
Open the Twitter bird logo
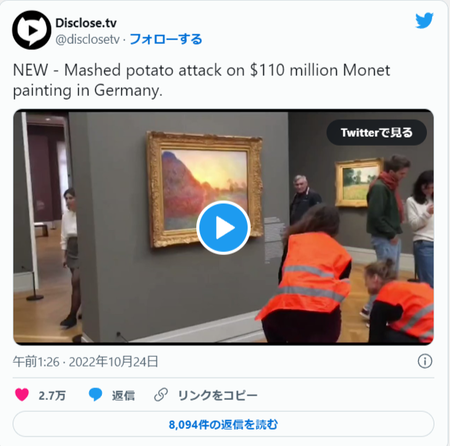424,21
